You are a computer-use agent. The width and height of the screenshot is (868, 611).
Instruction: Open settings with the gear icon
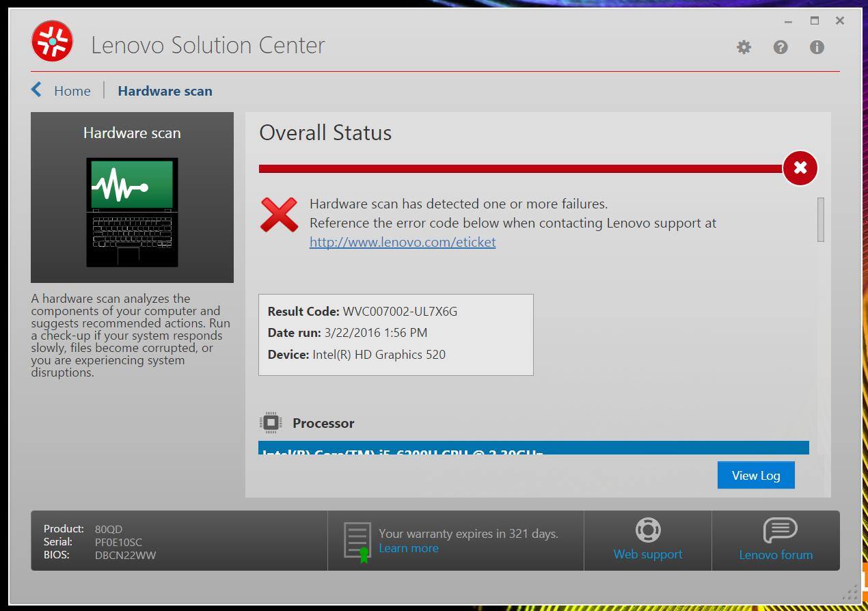pos(744,47)
